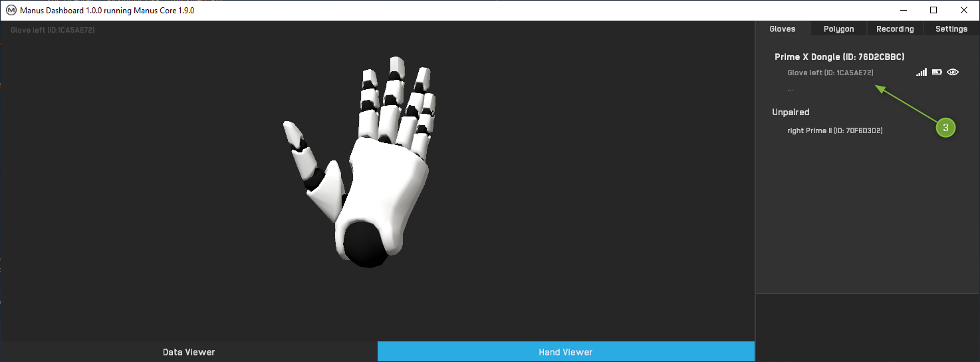Open the Settings tab
This screenshot has width=980, height=362.
[x=951, y=29]
